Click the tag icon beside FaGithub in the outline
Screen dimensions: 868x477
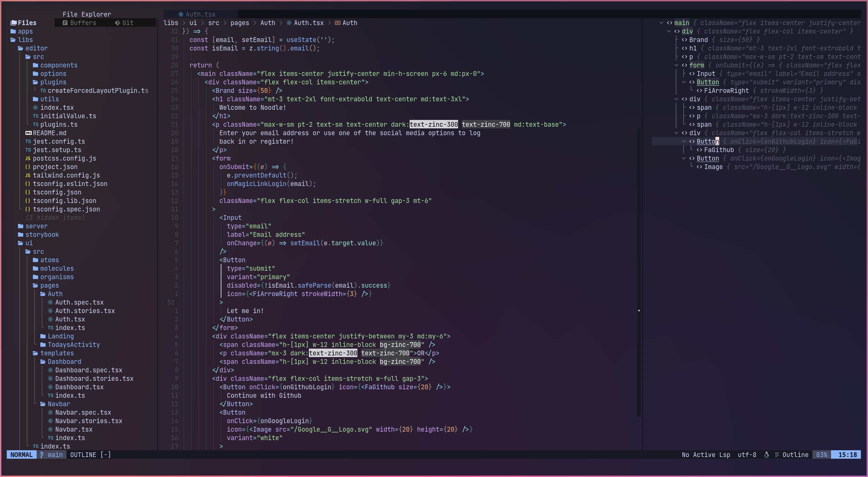[699, 150]
